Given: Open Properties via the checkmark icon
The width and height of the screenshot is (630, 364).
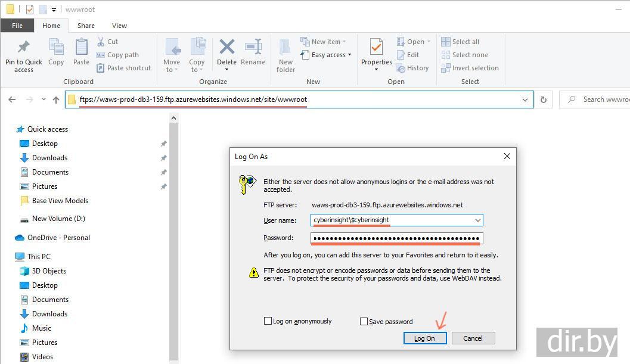Looking at the screenshot, I should tap(376, 48).
